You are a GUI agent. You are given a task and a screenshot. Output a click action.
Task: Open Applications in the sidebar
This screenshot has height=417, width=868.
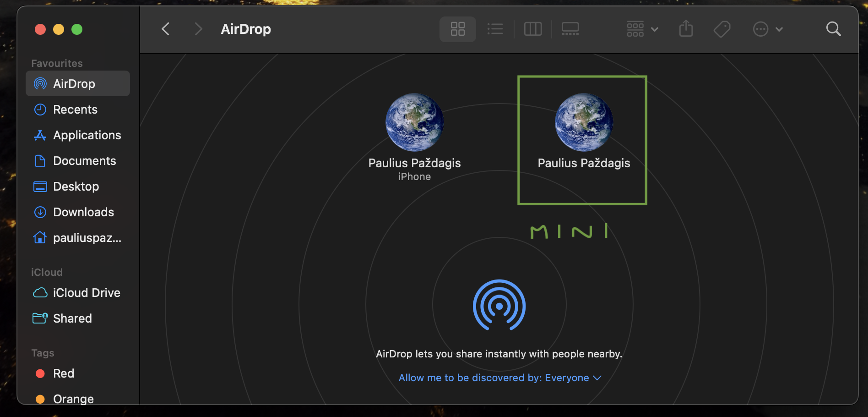pos(78,135)
